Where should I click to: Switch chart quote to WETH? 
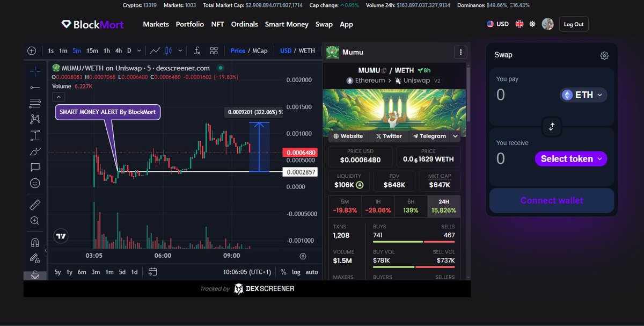(306, 50)
